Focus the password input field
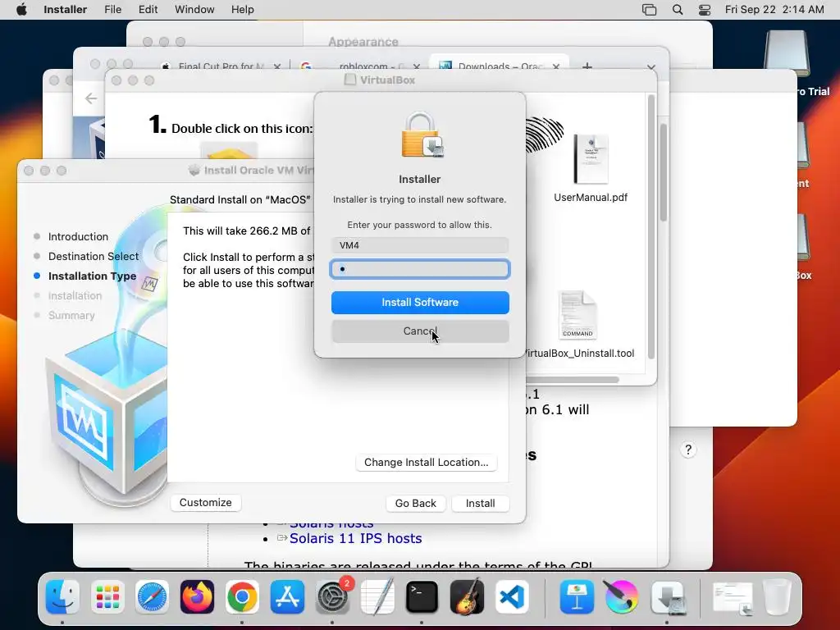This screenshot has height=630, width=840. click(420, 269)
